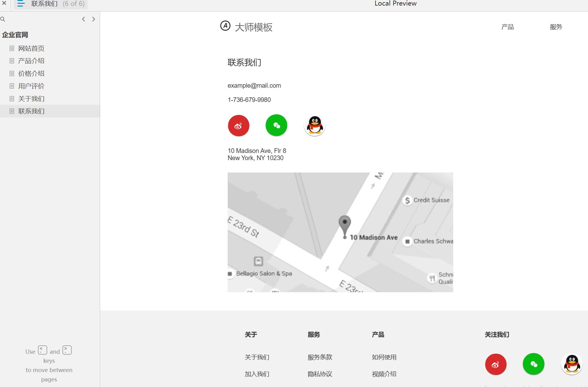Viewport: 588px width, 387px height.
Task: Click the footer QQ penguin icon
Action: click(x=572, y=364)
